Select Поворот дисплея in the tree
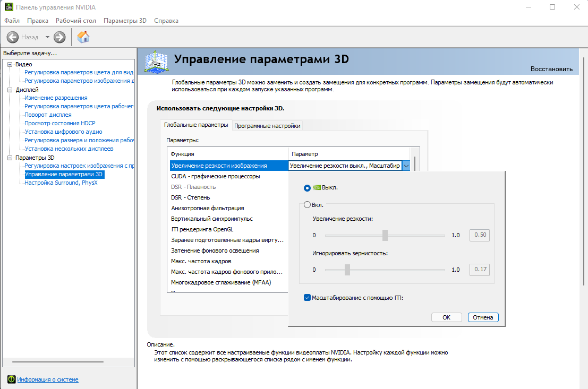Image resolution: width=588 pixels, height=389 pixels. [x=48, y=115]
